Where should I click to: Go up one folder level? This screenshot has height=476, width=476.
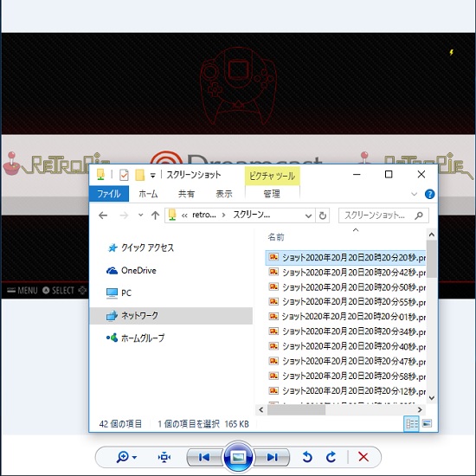155,215
